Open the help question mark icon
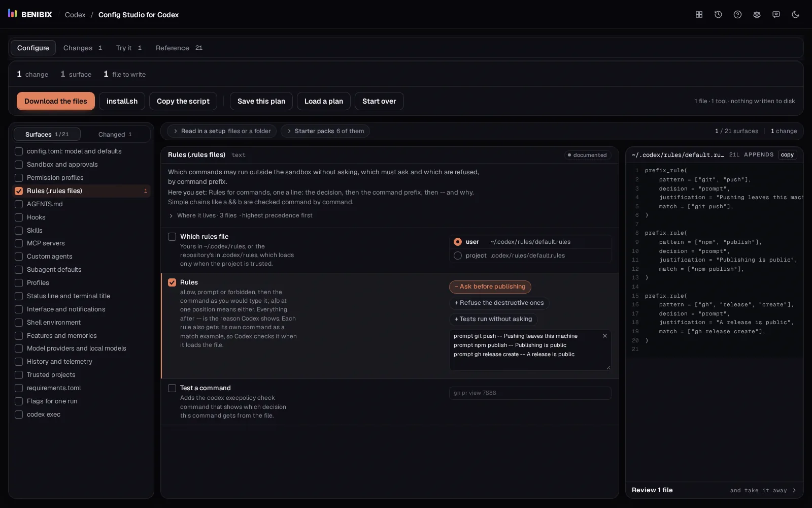 737,15
